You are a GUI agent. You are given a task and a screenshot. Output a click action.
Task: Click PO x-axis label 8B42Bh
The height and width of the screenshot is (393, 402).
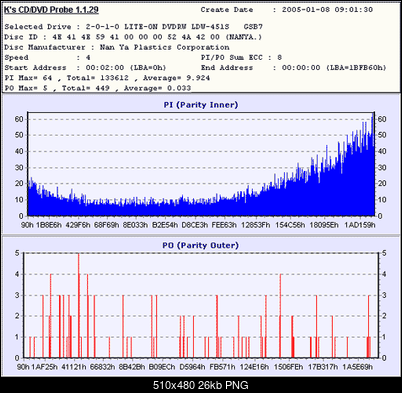click(132, 367)
